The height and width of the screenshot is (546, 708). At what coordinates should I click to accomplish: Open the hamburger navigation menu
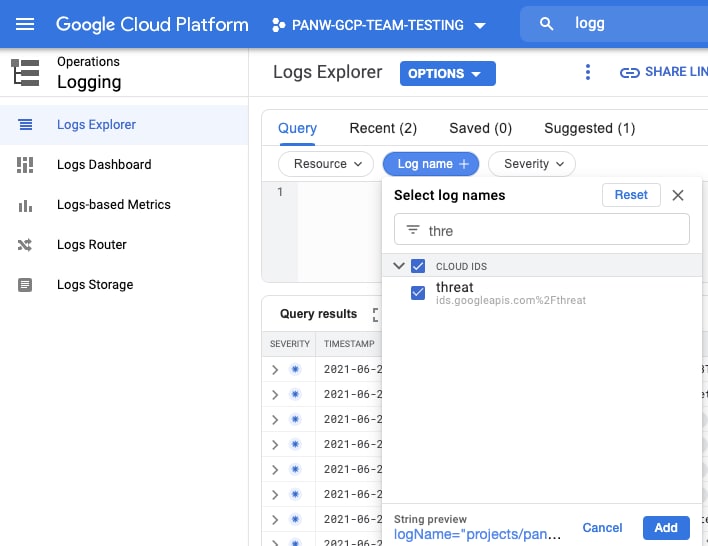(25, 24)
